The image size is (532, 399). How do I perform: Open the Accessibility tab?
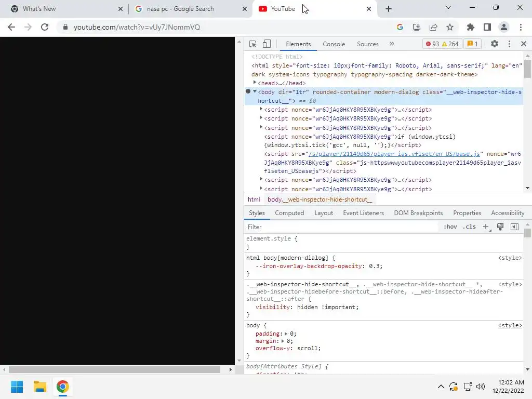click(x=507, y=212)
